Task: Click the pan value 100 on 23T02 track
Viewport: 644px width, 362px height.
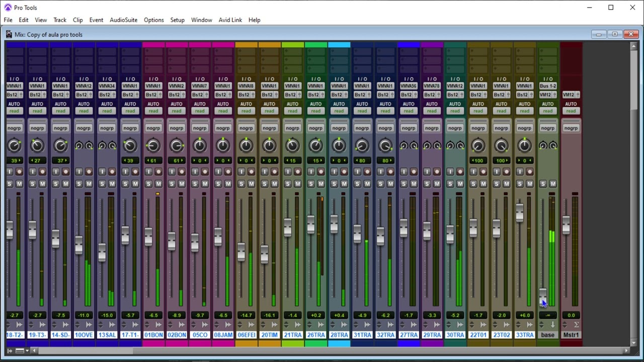Action: (501, 160)
